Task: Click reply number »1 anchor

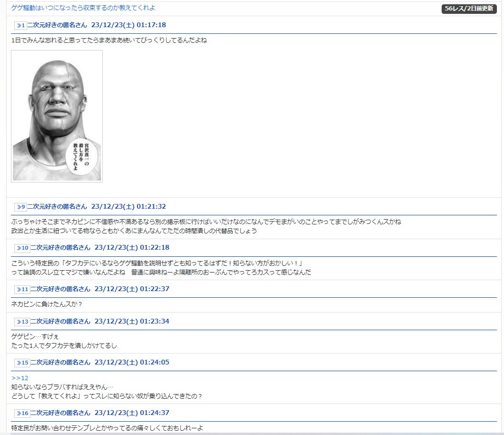Action: point(20,25)
